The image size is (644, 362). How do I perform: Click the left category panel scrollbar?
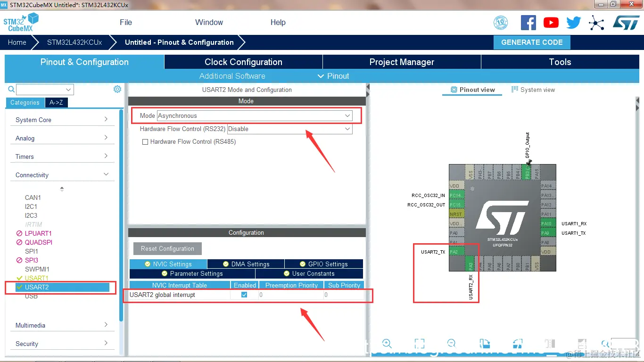(x=121, y=214)
